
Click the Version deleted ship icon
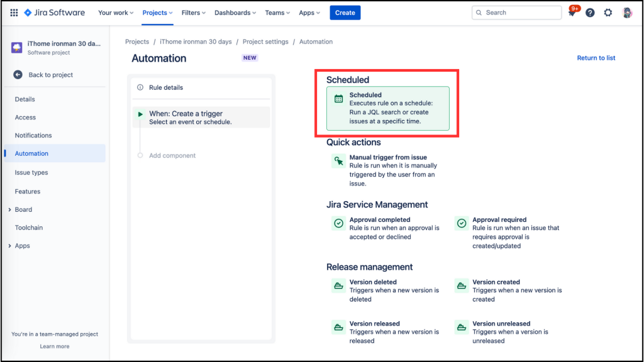[x=338, y=286]
